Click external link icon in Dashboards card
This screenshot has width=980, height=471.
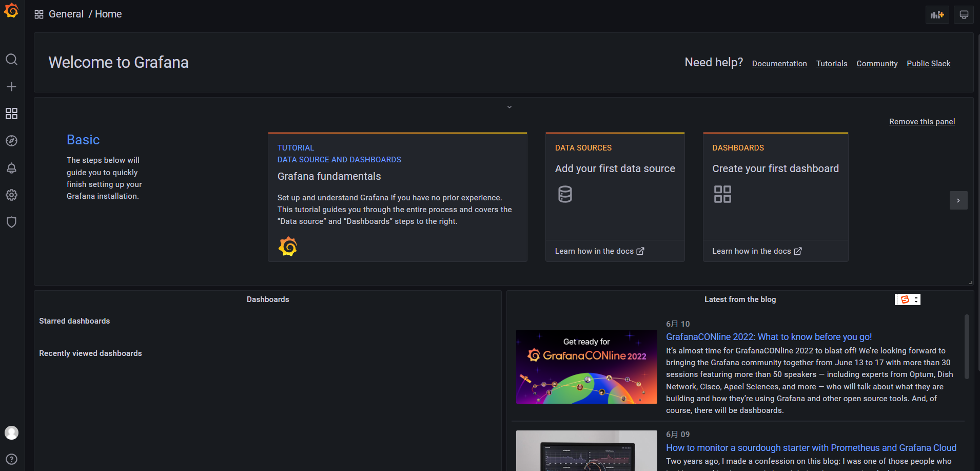point(798,251)
